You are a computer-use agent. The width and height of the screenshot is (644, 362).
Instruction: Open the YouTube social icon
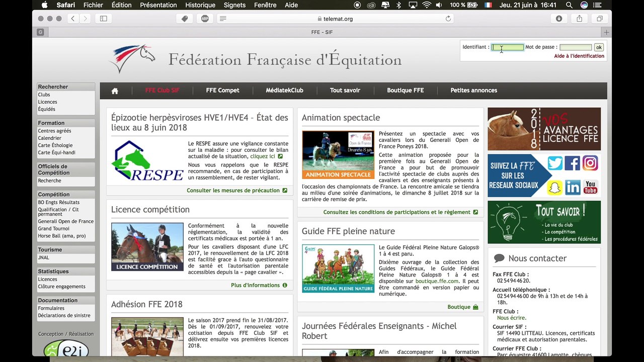590,187
